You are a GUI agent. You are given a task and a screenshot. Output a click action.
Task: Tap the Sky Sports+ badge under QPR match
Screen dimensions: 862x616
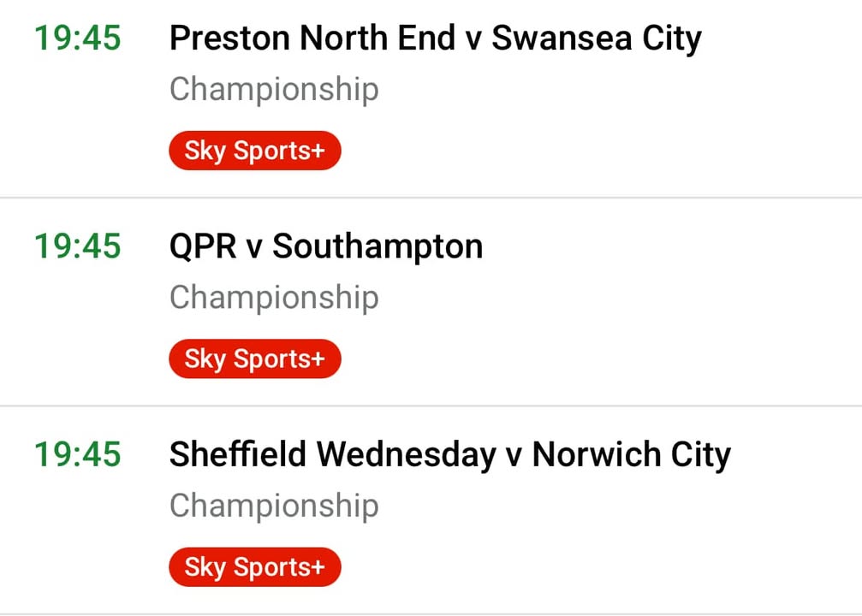coord(255,359)
